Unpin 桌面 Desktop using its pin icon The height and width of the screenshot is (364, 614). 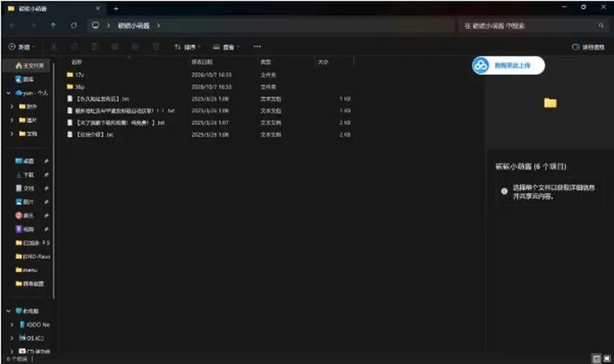click(46, 161)
